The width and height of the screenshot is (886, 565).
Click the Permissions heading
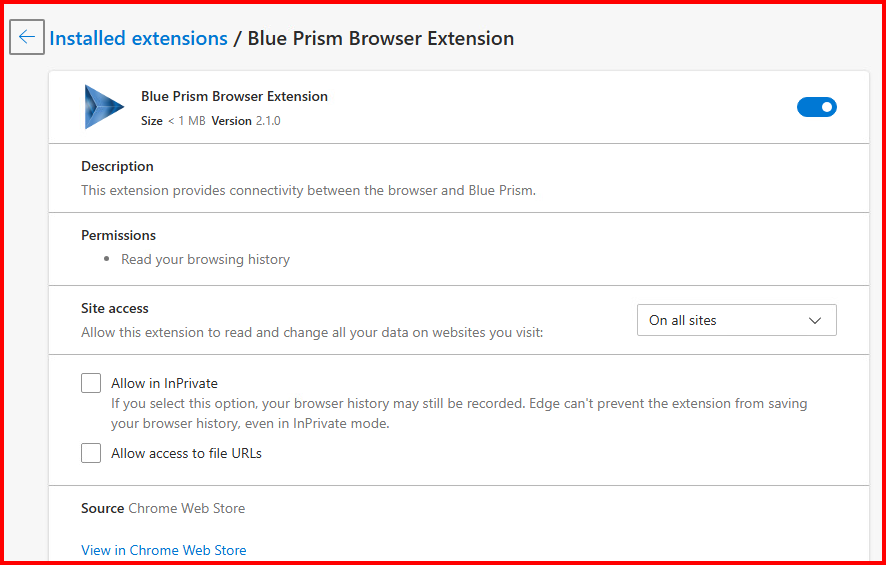tap(118, 235)
